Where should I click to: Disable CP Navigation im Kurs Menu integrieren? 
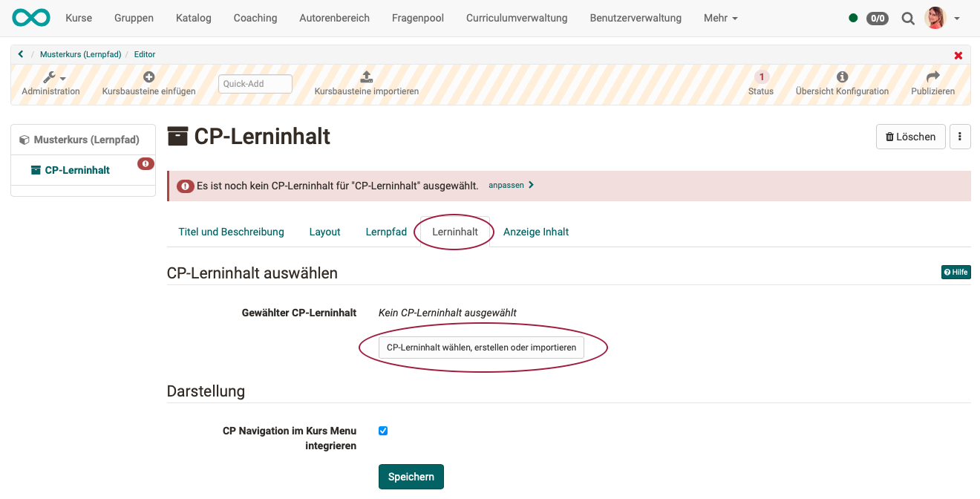[383, 431]
